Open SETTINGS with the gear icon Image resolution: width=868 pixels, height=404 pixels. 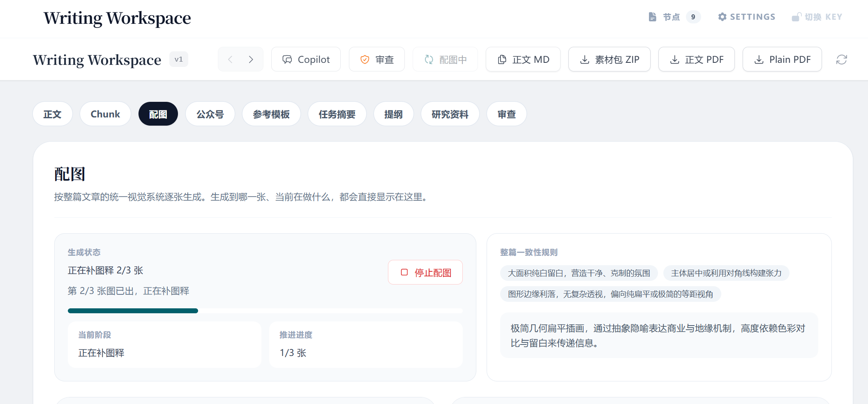pos(722,17)
